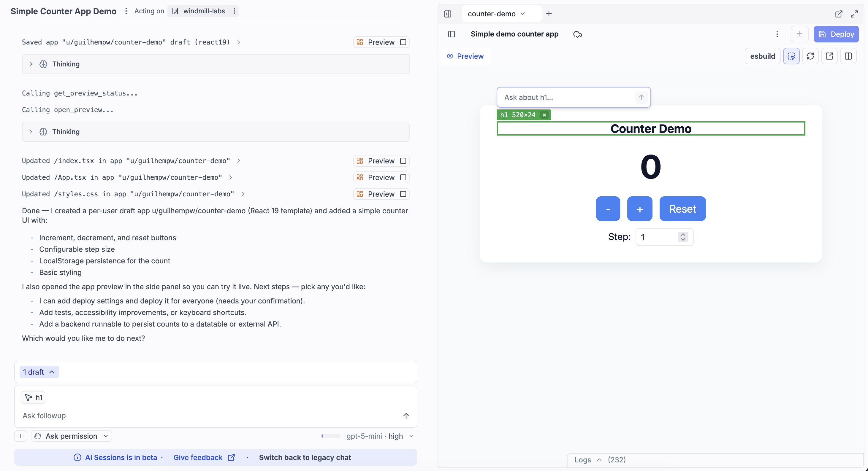Increase Step value with the spinner arrows
Screen dimensions: 868x471
coord(683,234)
